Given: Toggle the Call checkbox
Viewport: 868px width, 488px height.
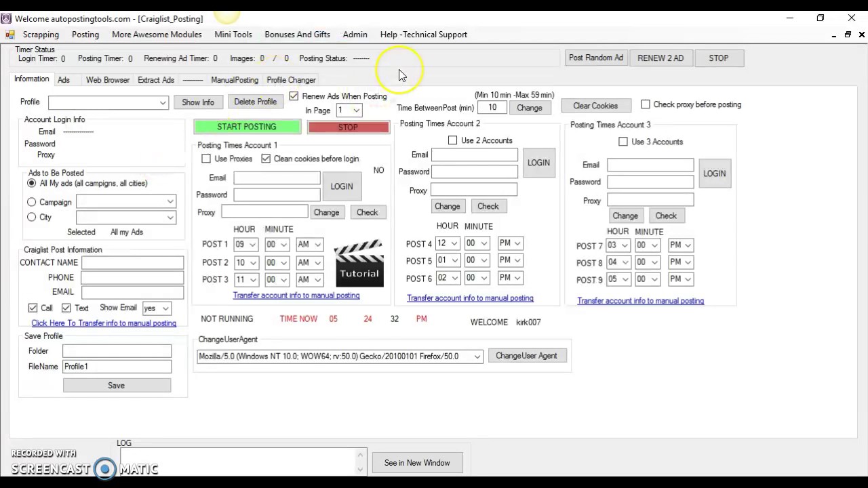Looking at the screenshot, I should click(x=33, y=308).
